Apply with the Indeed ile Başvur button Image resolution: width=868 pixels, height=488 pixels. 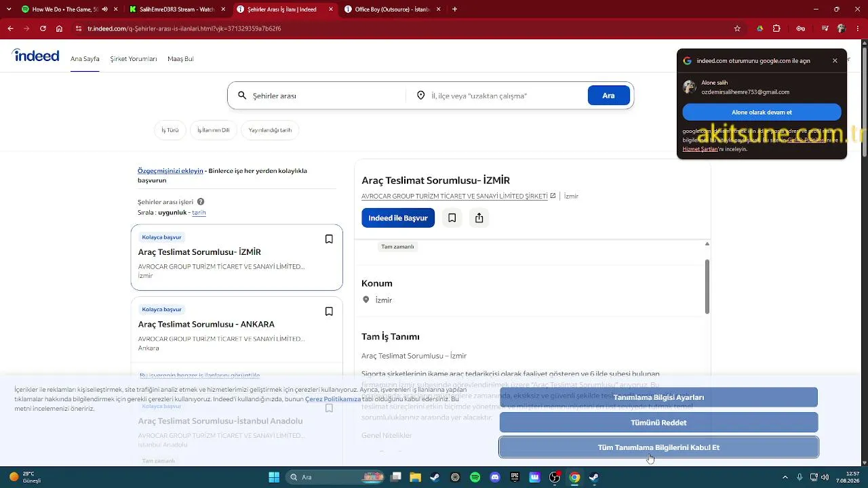click(398, 218)
